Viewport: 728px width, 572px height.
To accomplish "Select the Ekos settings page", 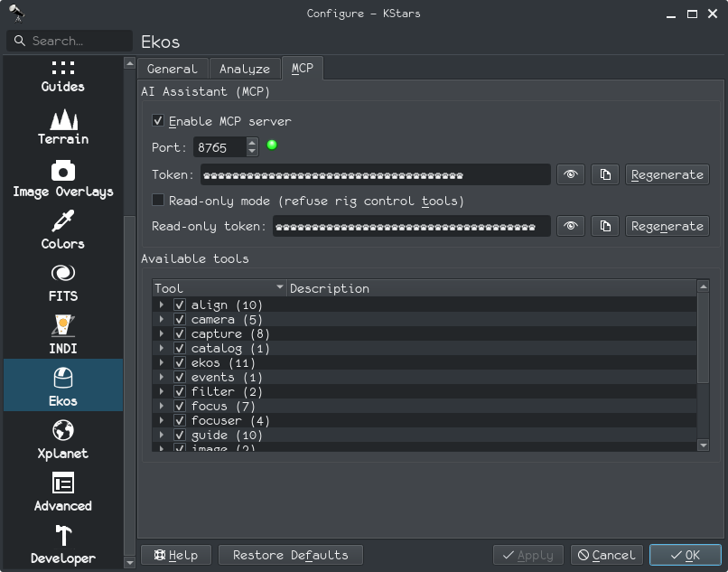I will tap(62, 385).
